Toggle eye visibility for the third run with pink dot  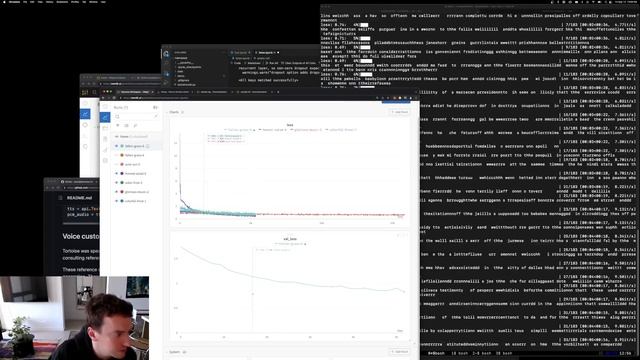tap(117, 164)
